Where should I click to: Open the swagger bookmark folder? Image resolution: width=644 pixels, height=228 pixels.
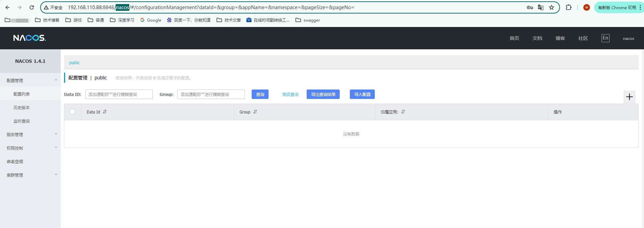click(x=308, y=20)
